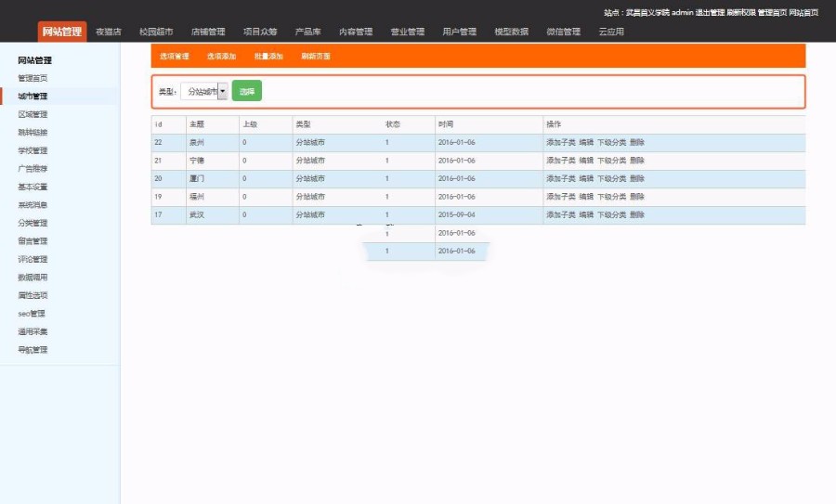Screen dimensions: 836x504
Task: Open the 校园超市 top menu
Action: [x=156, y=32]
